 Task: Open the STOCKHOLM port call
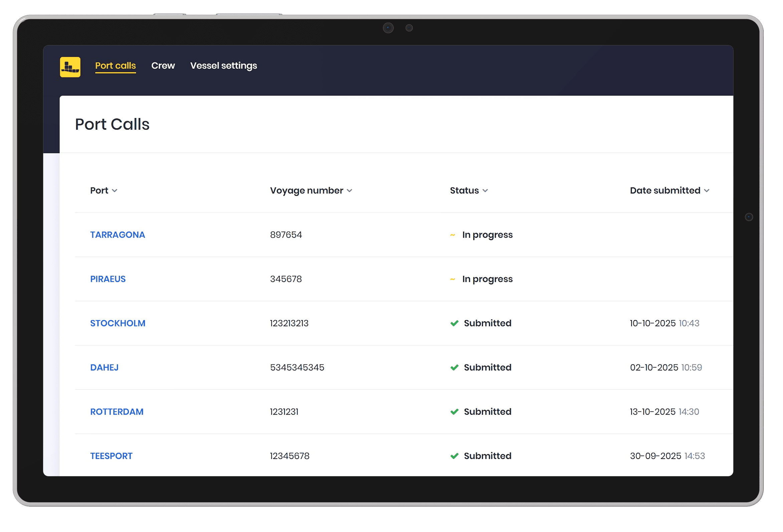[118, 323]
